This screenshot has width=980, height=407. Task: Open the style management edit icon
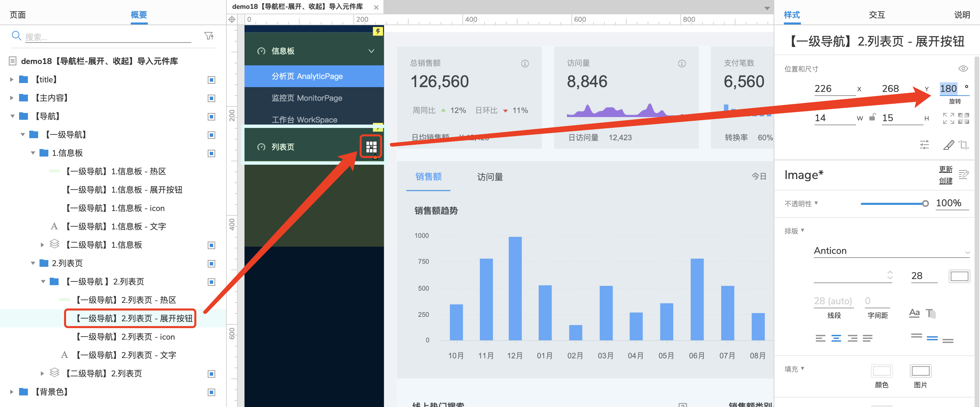tap(963, 175)
